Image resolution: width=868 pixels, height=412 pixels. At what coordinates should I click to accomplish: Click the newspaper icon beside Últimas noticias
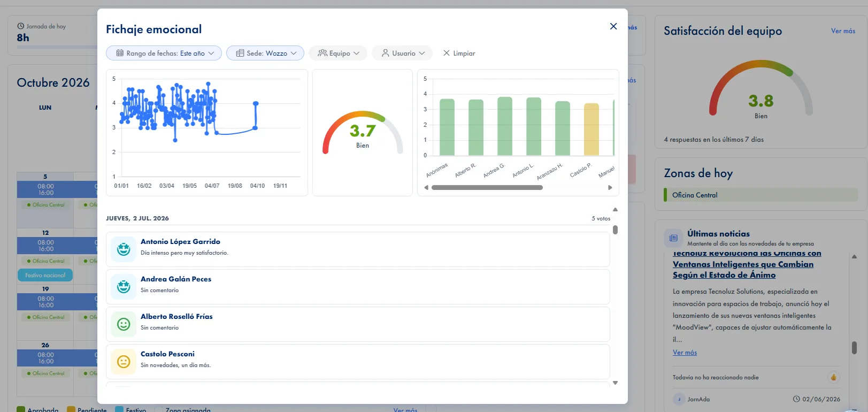pyautogui.click(x=673, y=238)
